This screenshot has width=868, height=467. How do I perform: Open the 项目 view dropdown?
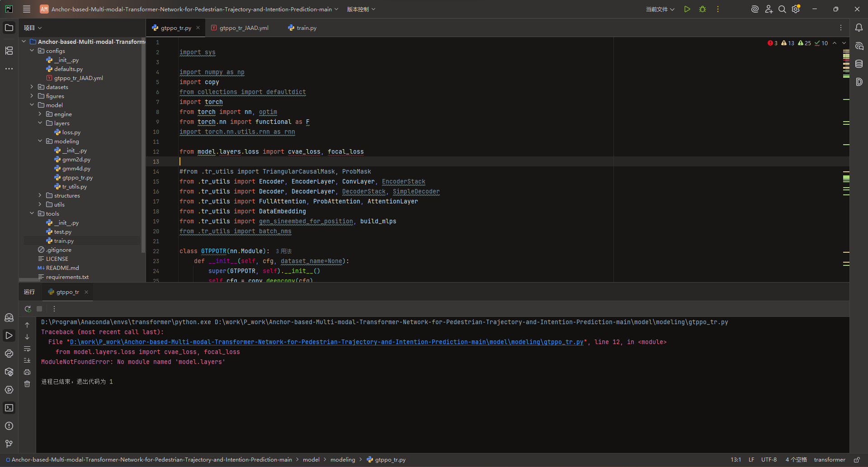(33, 28)
